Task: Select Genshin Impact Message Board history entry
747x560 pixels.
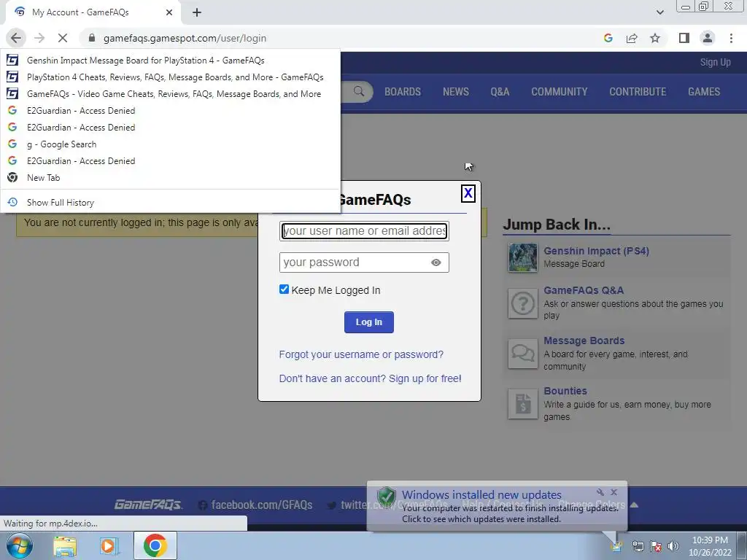Action: click(x=171, y=61)
